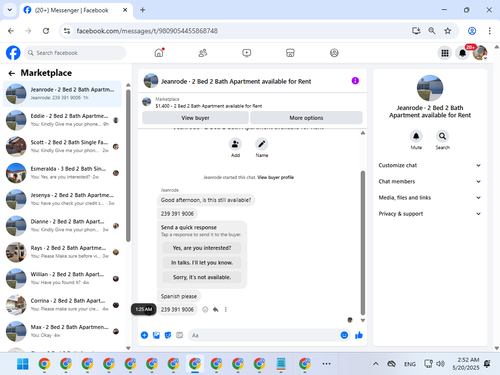This screenshot has width=500, height=375.
Task: Click the View buyer button
Action: (195, 118)
